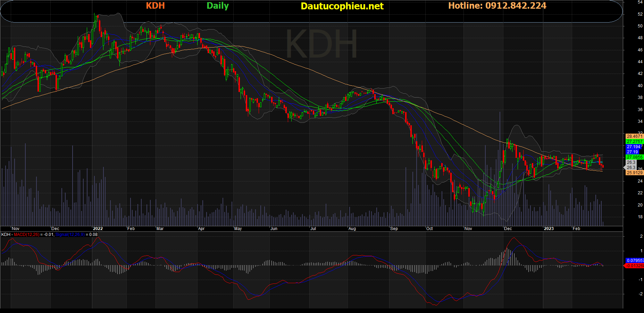Click the bold 2022 year marker on time axis
Image resolution: width=644 pixels, height=313 pixels.
[98, 229]
